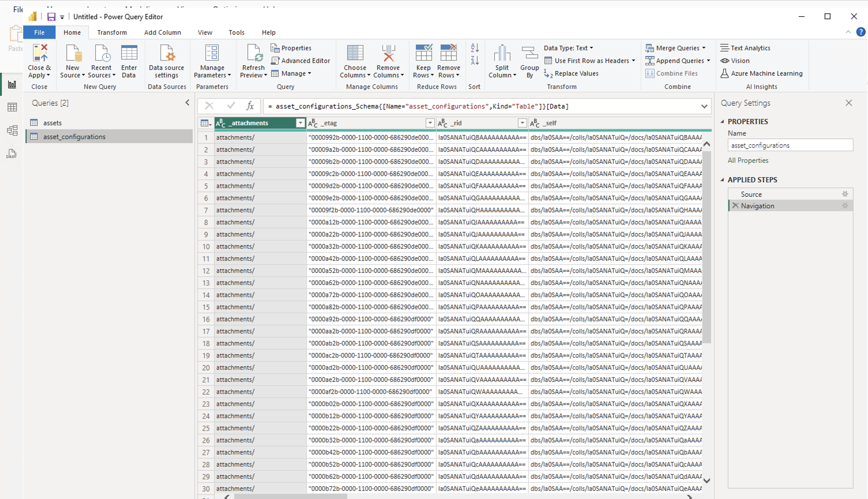This screenshot has height=499, width=868.
Task: Edit the query Name field
Action: pos(790,145)
